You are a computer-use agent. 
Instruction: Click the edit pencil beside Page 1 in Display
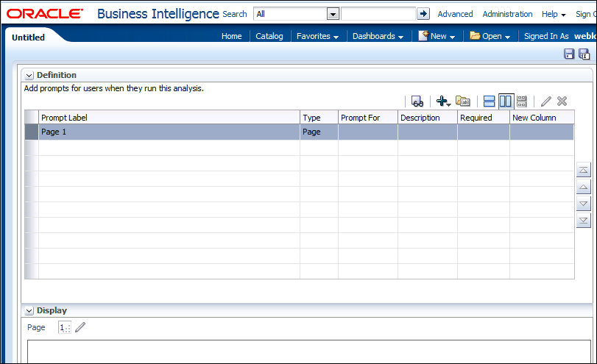[80, 327]
